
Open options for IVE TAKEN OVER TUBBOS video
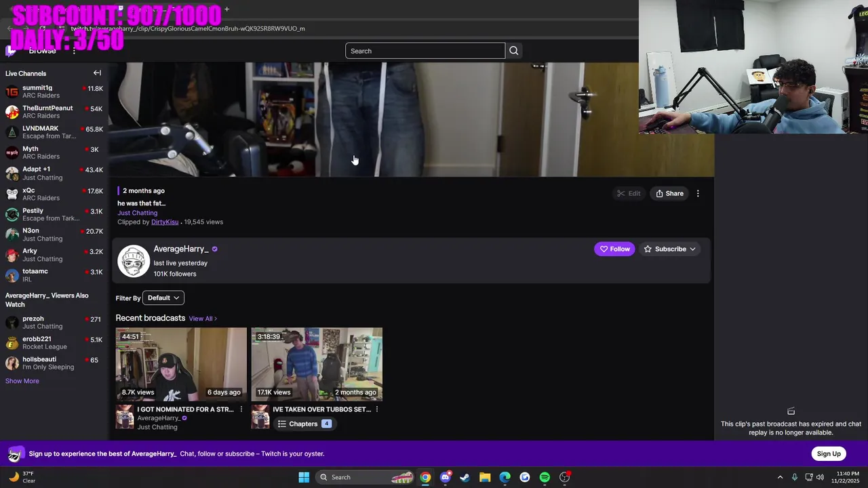[377, 409]
